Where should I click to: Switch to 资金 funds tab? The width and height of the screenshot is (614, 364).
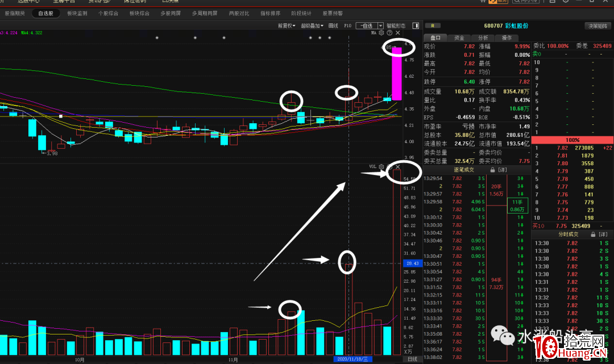point(459,38)
